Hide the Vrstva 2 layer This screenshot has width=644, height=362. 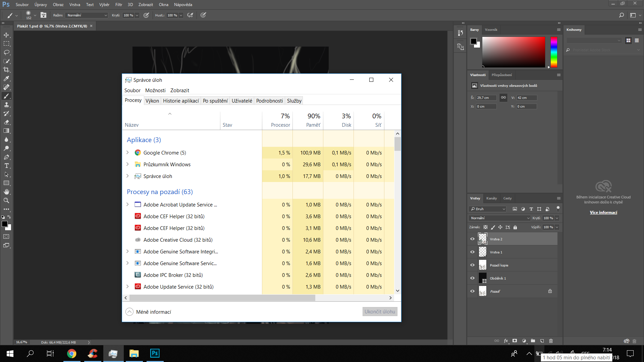coord(472,239)
